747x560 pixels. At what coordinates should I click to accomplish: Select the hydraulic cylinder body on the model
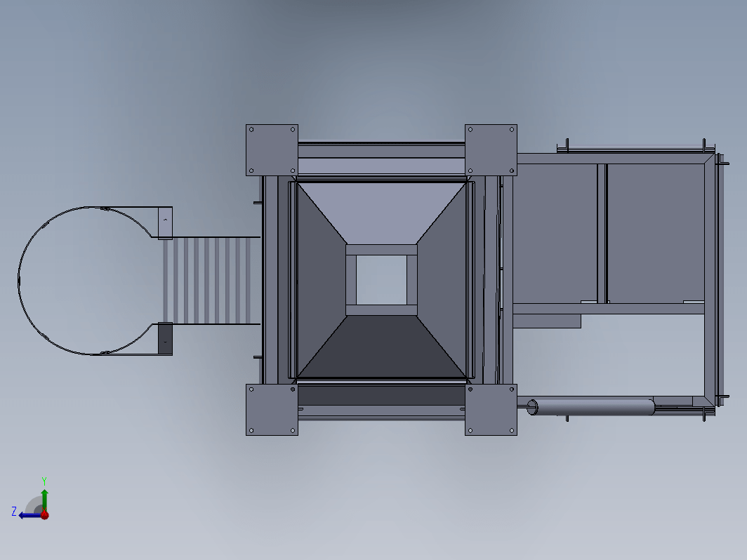click(593, 407)
